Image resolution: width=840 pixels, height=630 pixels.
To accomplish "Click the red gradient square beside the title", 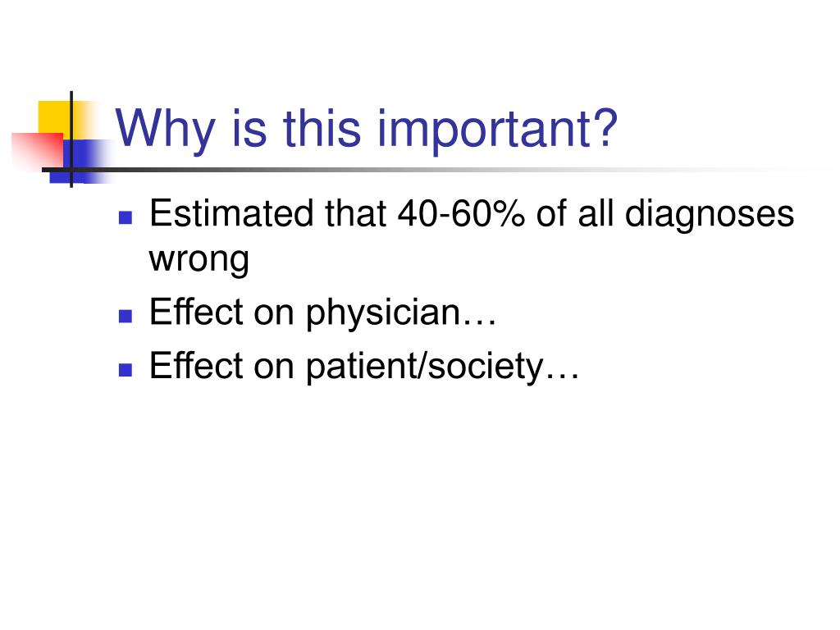I will coord(38,152).
